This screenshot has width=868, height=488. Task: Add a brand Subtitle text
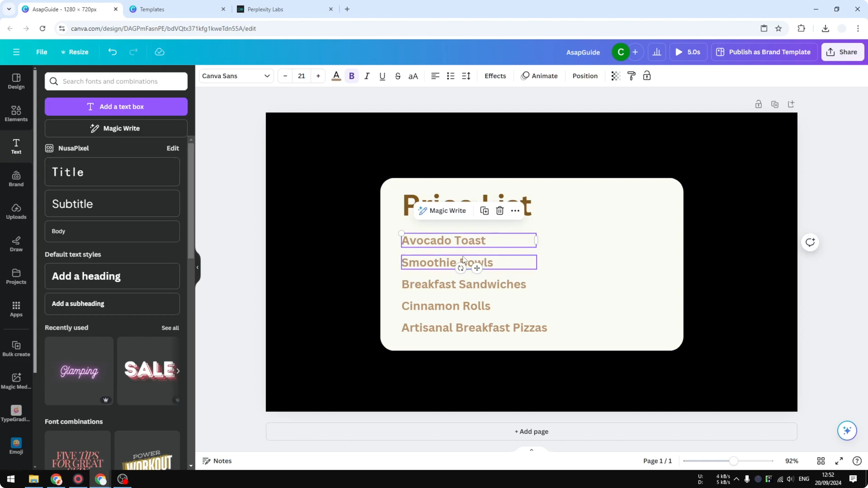(112, 203)
